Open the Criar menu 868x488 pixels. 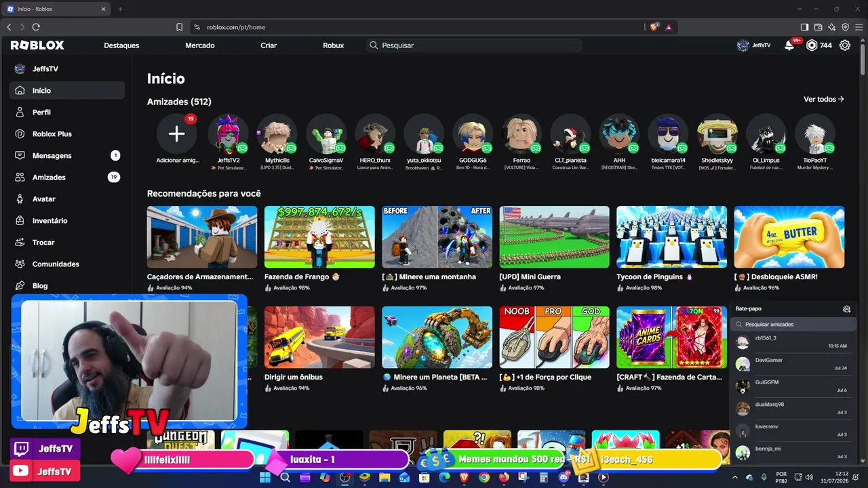[x=269, y=45]
